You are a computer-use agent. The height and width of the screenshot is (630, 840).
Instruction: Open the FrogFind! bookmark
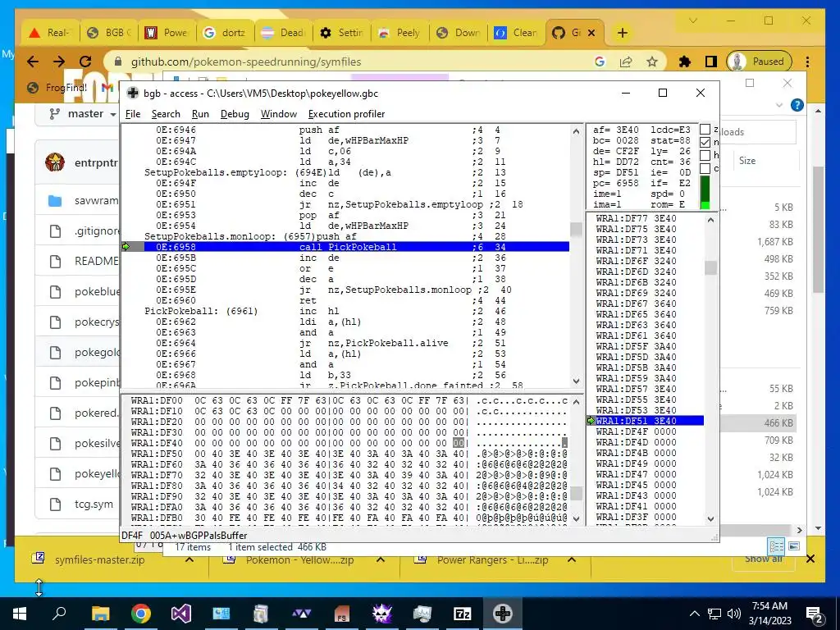point(58,87)
